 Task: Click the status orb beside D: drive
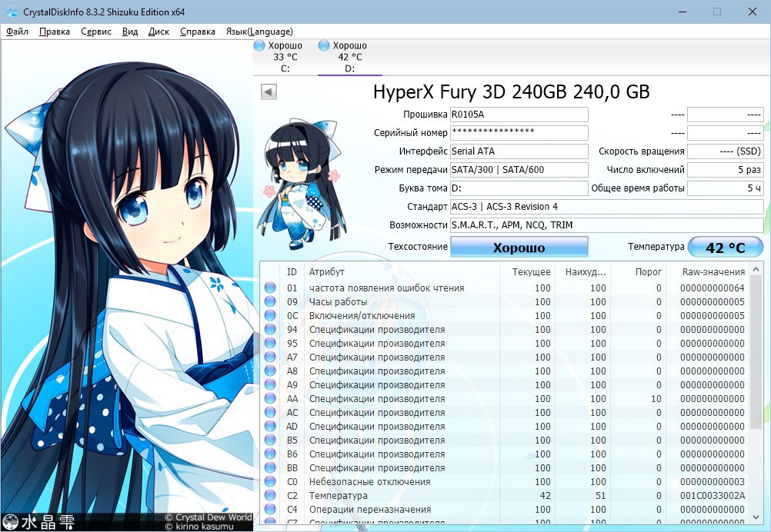point(323,45)
